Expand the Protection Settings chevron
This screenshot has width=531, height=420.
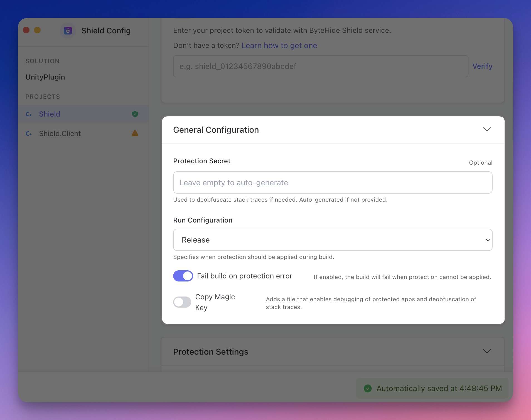(487, 352)
